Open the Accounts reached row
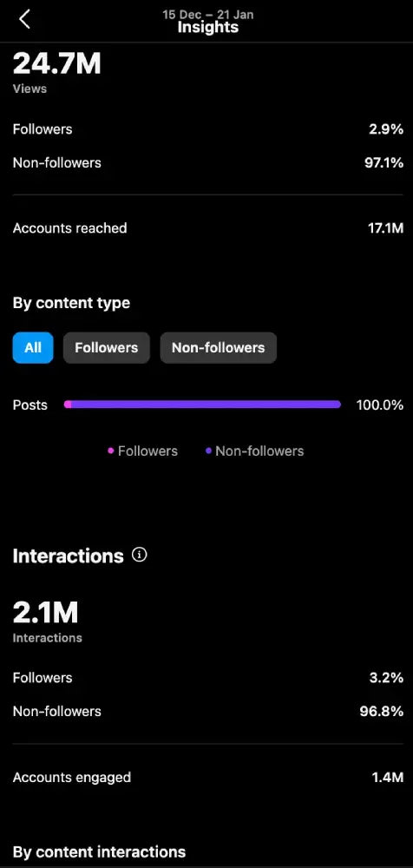The width and height of the screenshot is (413, 868). (207, 228)
